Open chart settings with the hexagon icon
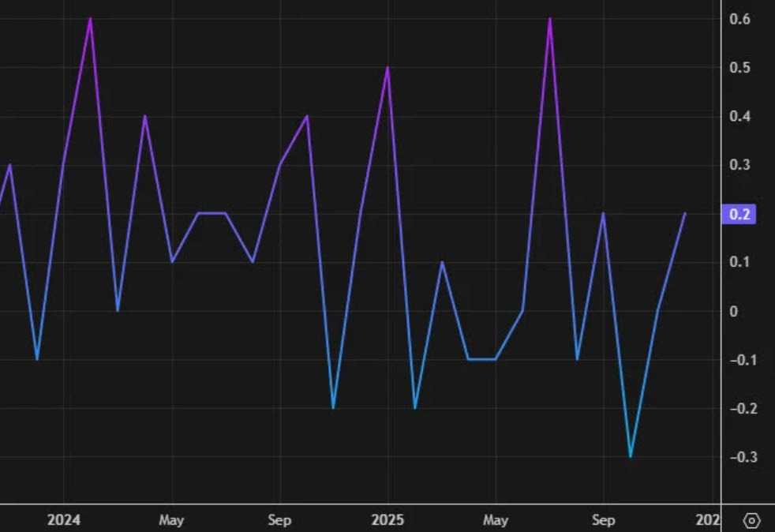This screenshot has width=775, height=532. coord(751,521)
